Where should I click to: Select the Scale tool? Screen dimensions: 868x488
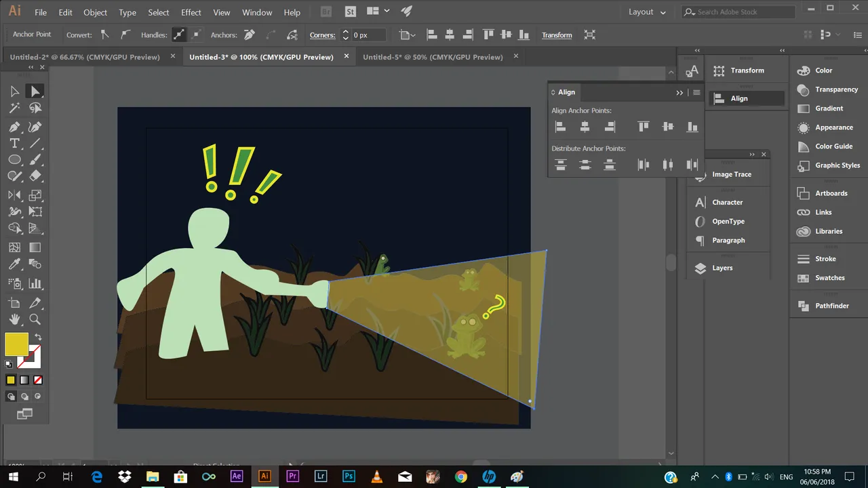click(35, 195)
